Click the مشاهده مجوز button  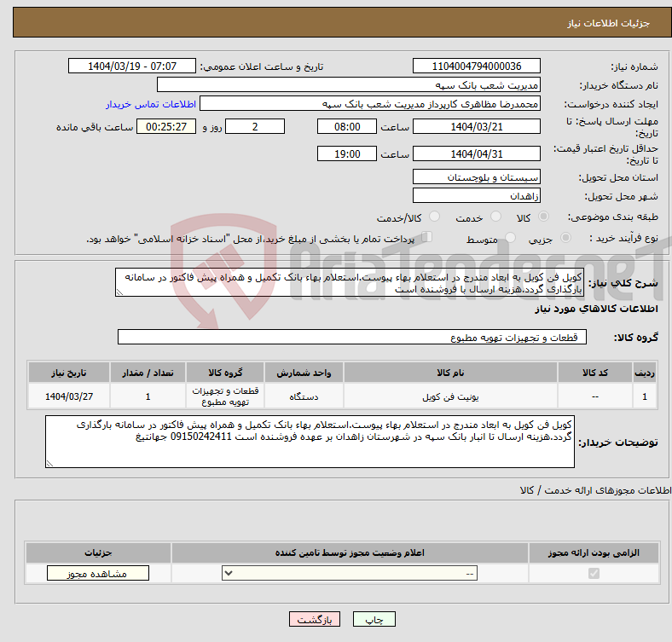98,574
